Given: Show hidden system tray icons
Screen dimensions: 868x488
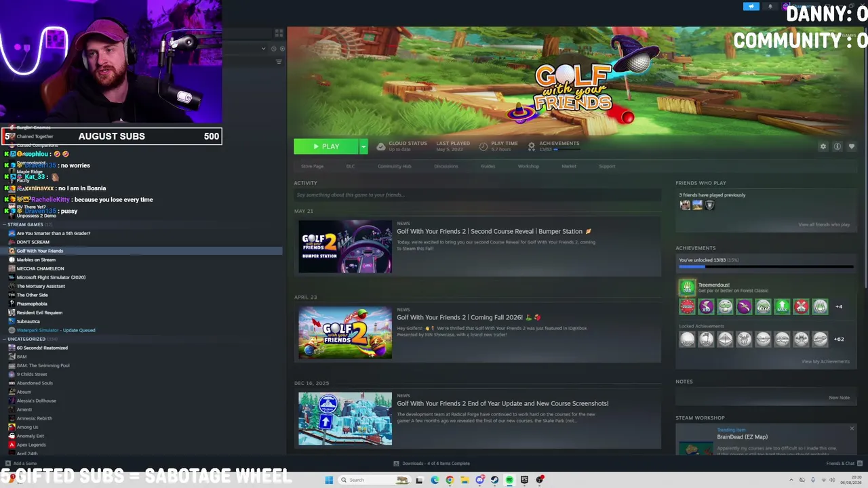Looking at the screenshot, I should point(791,480).
